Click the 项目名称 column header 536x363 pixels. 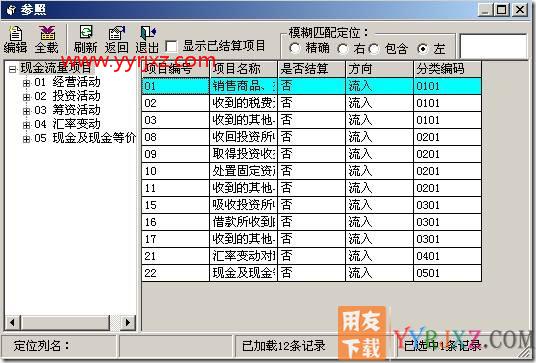point(243,69)
